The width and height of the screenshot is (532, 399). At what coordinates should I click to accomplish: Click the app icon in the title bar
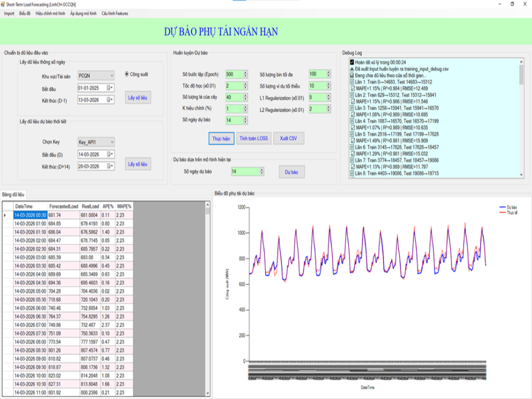point(3,4)
